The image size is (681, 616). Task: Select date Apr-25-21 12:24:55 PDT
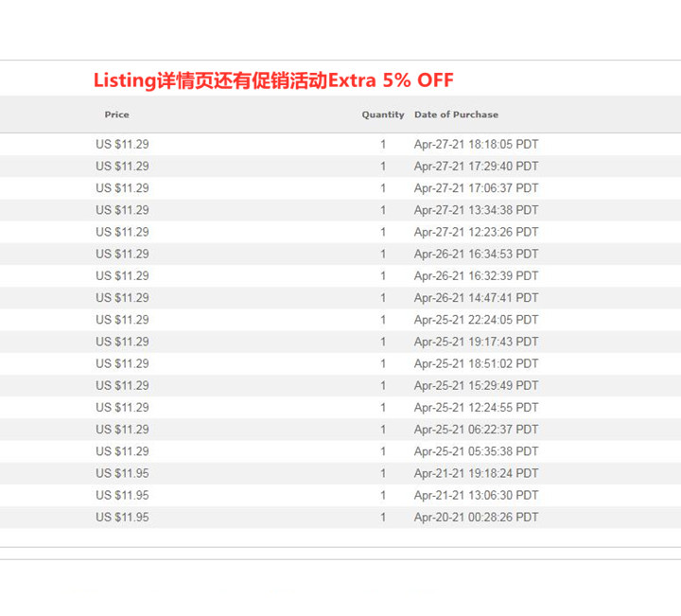(x=476, y=408)
